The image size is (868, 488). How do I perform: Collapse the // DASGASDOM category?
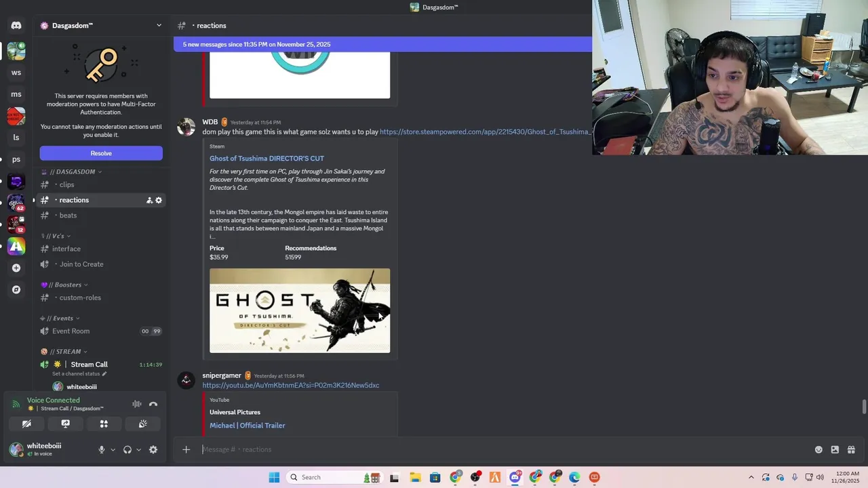click(x=76, y=171)
